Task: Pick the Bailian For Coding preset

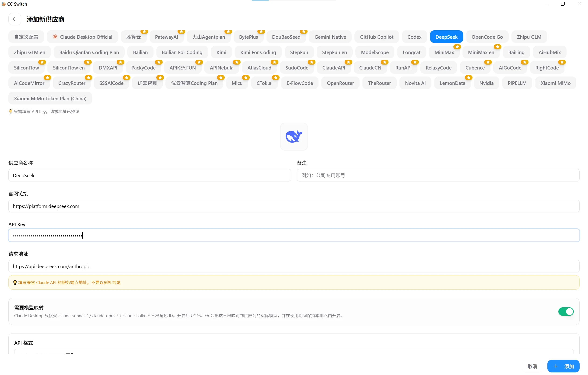Action: tap(182, 52)
